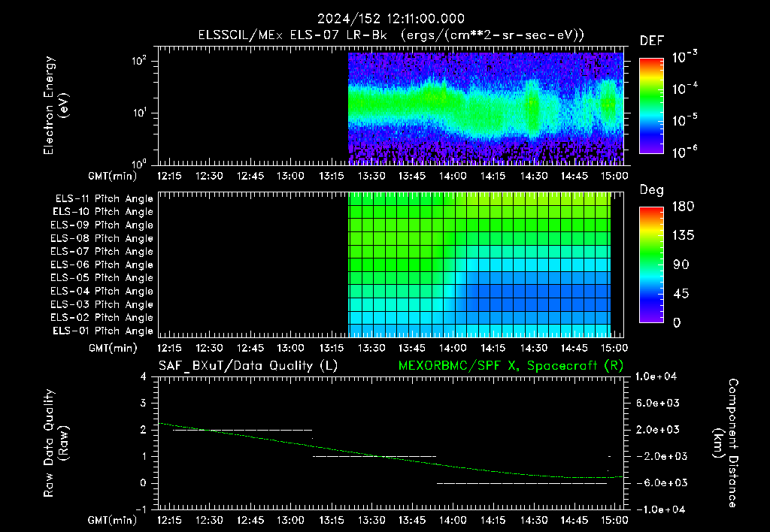The height and width of the screenshot is (532, 770).
Task: Click the 13:30 tick under spectrogram panel
Action: (x=371, y=176)
